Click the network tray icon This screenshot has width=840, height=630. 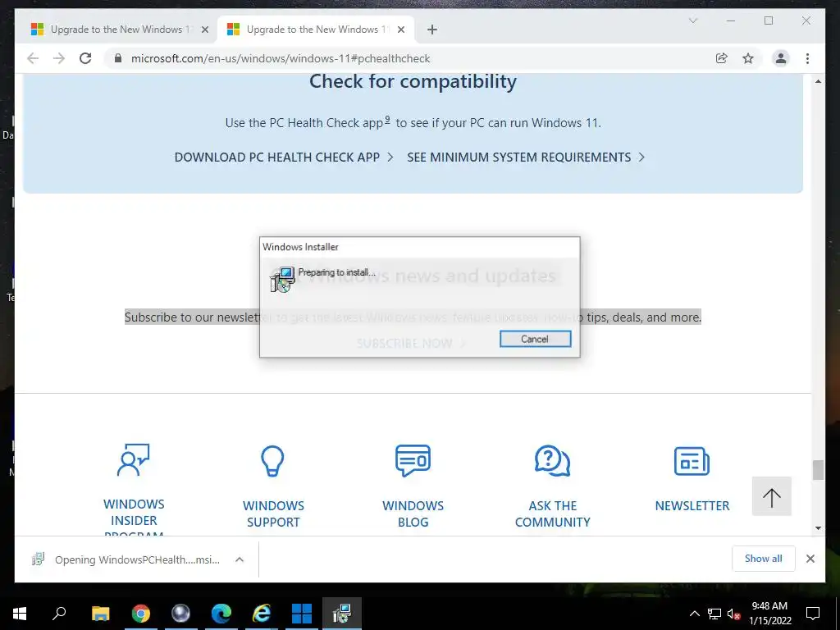[x=714, y=614]
